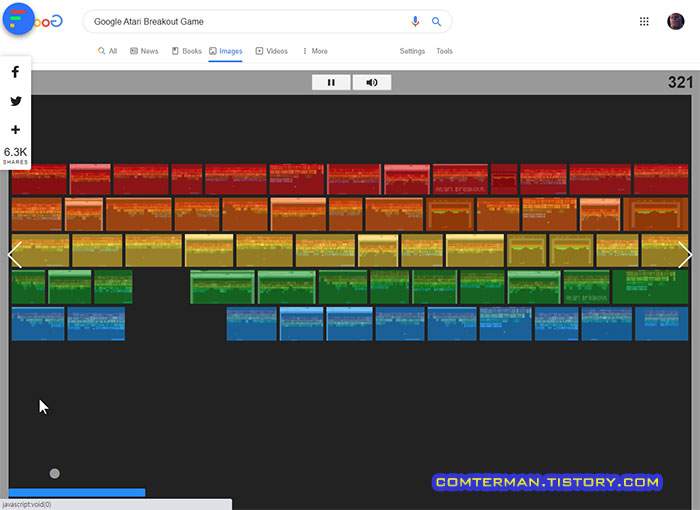Switch to the Books tab
The height and width of the screenshot is (510, 700).
187,51
